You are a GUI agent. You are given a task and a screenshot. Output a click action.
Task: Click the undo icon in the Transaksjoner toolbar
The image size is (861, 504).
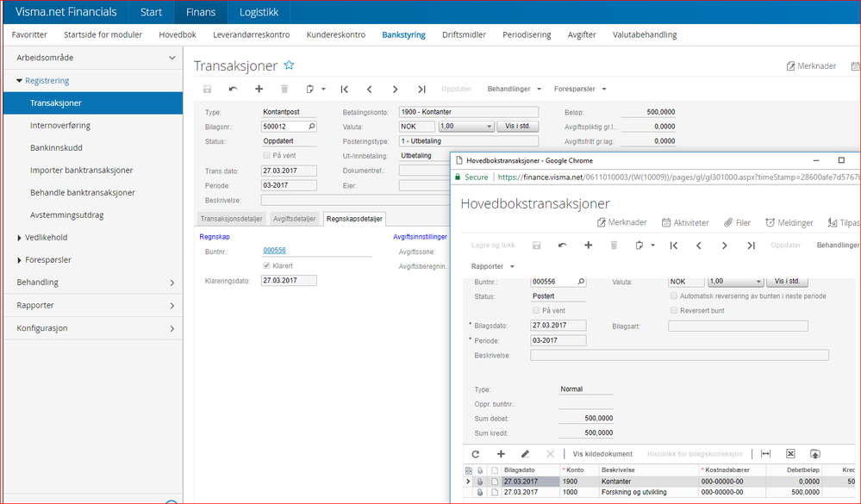[x=234, y=89]
